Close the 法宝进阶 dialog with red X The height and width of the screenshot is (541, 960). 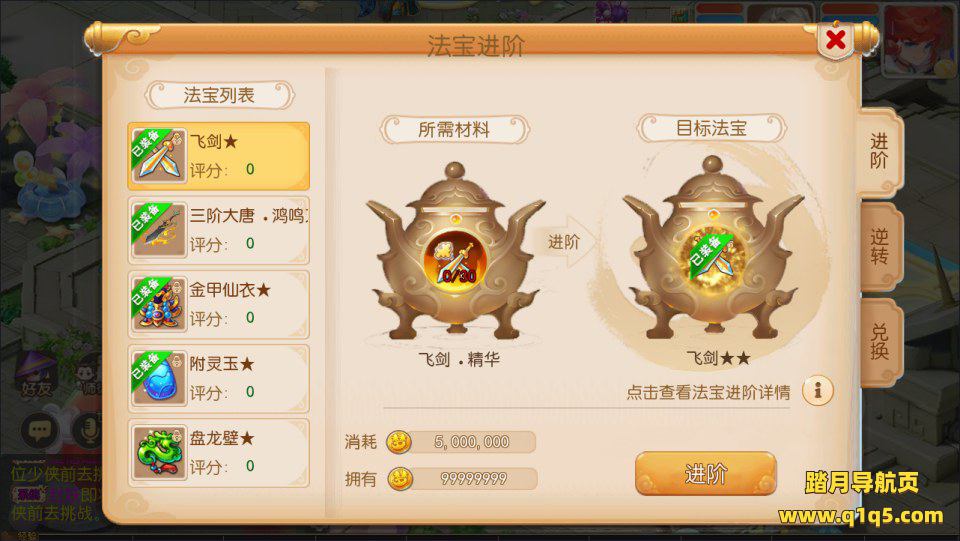(836, 40)
